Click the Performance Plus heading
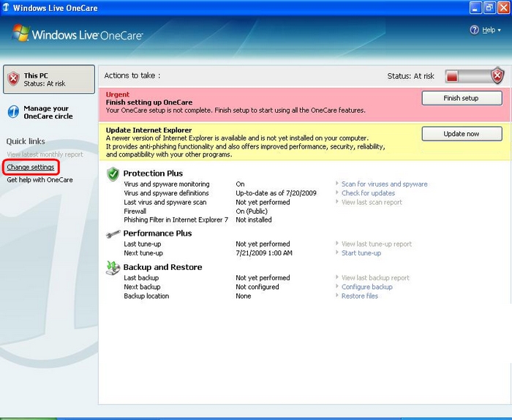The image size is (512, 420). point(157,233)
